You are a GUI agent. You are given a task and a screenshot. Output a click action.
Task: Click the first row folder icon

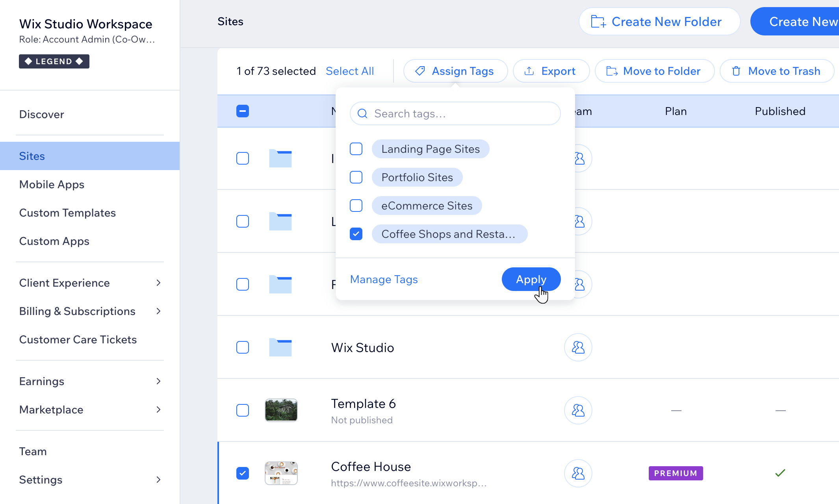click(x=280, y=158)
